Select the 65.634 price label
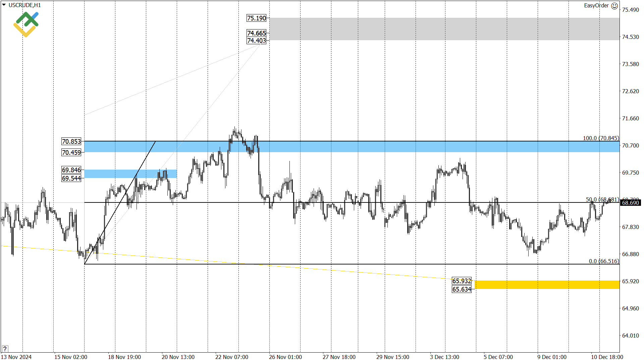The height and width of the screenshot is (362, 644). (462, 289)
